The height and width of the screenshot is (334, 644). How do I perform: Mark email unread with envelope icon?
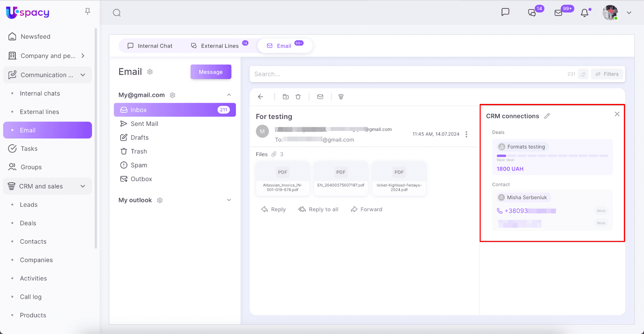point(320,97)
